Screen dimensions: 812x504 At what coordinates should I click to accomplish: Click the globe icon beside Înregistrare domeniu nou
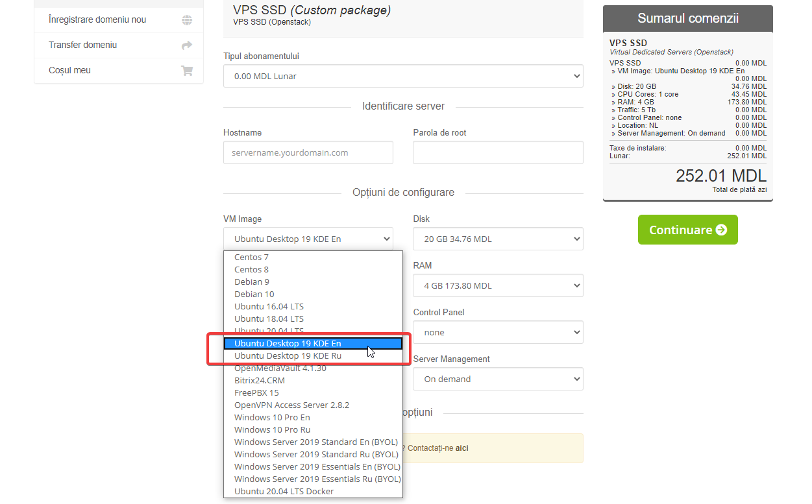tap(187, 20)
